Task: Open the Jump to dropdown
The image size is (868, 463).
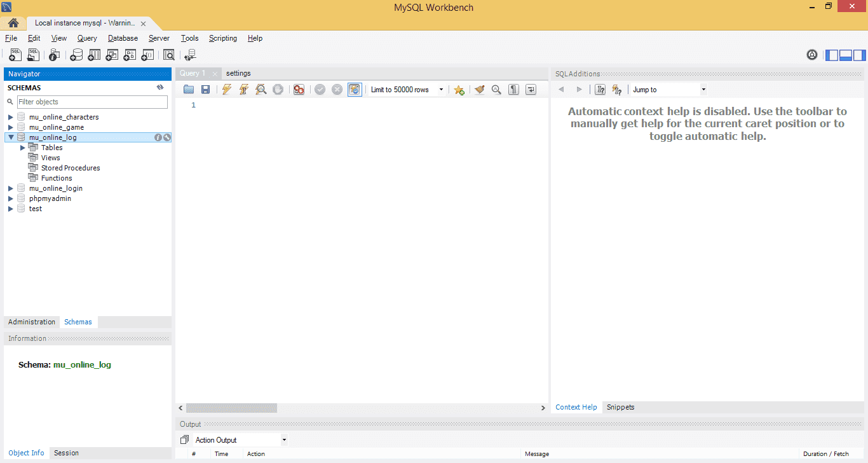Action: (x=703, y=90)
